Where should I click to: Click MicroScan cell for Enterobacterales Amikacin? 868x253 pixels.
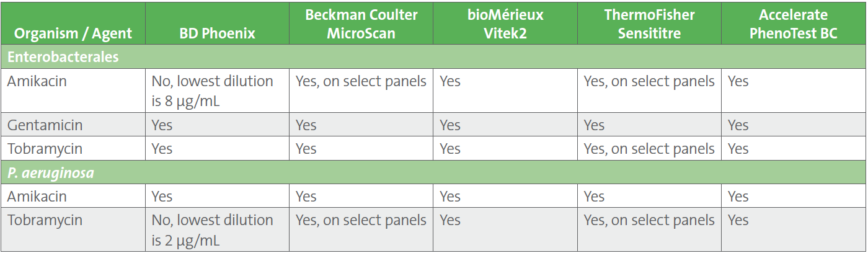pos(361,81)
